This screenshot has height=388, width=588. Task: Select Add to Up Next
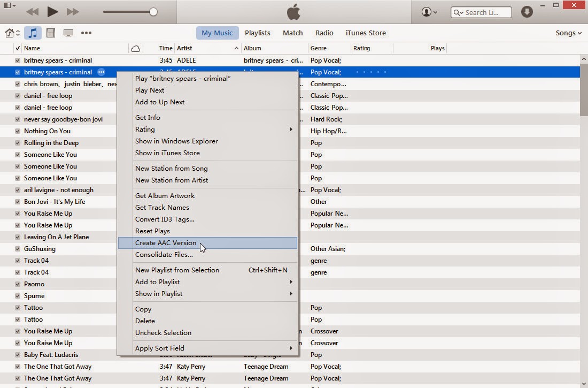click(x=207, y=102)
